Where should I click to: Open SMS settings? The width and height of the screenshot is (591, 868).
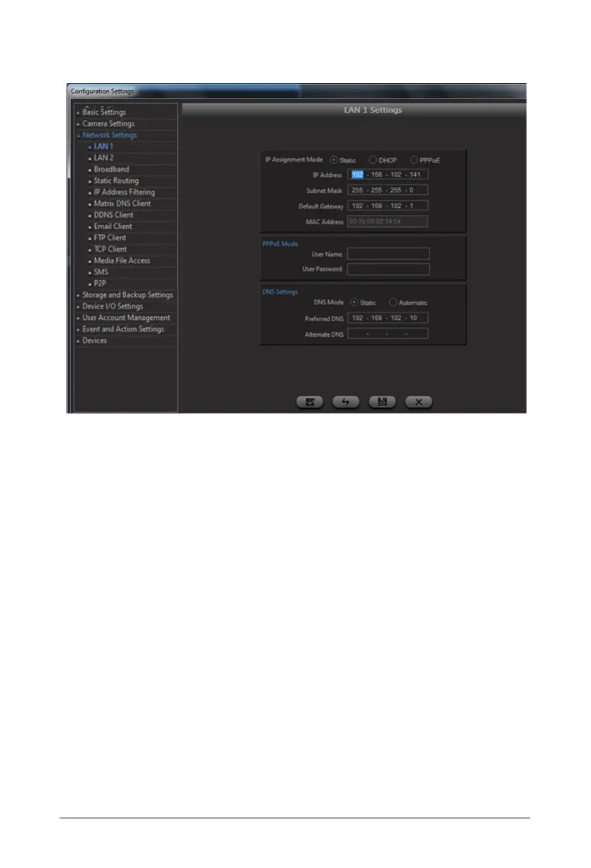coord(101,272)
